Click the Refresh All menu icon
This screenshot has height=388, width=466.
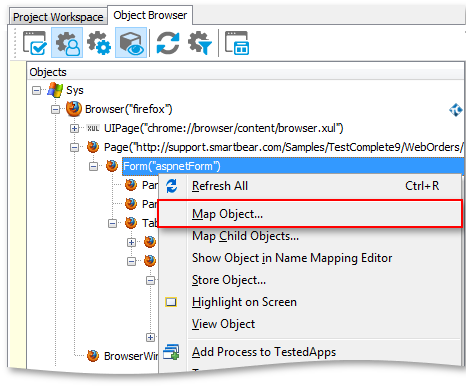pyautogui.click(x=172, y=186)
